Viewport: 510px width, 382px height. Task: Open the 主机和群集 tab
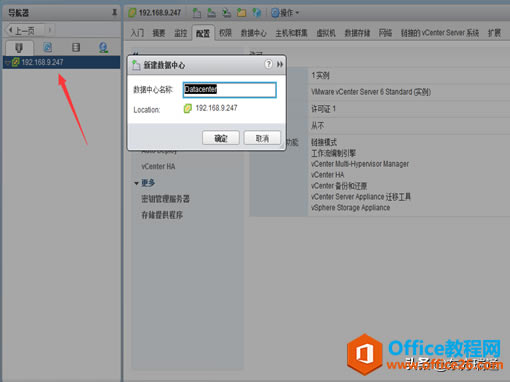[x=291, y=33]
